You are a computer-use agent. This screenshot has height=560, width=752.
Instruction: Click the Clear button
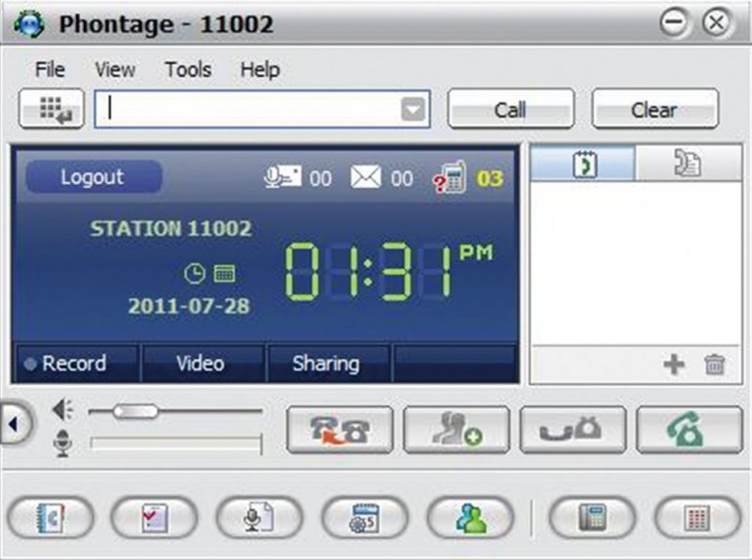655,109
